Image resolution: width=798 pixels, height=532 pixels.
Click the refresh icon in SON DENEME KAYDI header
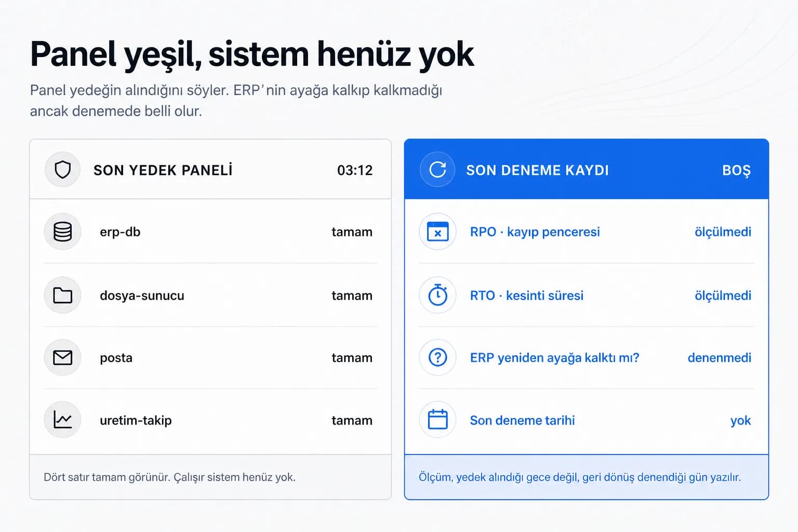point(437,169)
